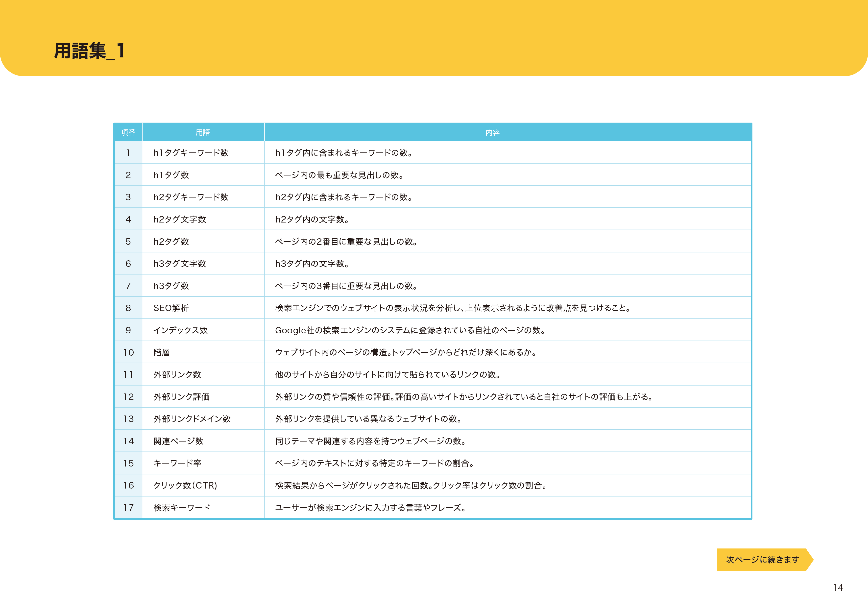Click the description starting ページ内のテキストに対する

(x=375, y=463)
